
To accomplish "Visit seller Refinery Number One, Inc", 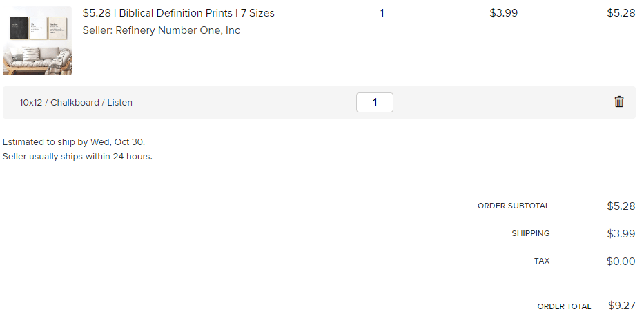I will tap(161, 30).
